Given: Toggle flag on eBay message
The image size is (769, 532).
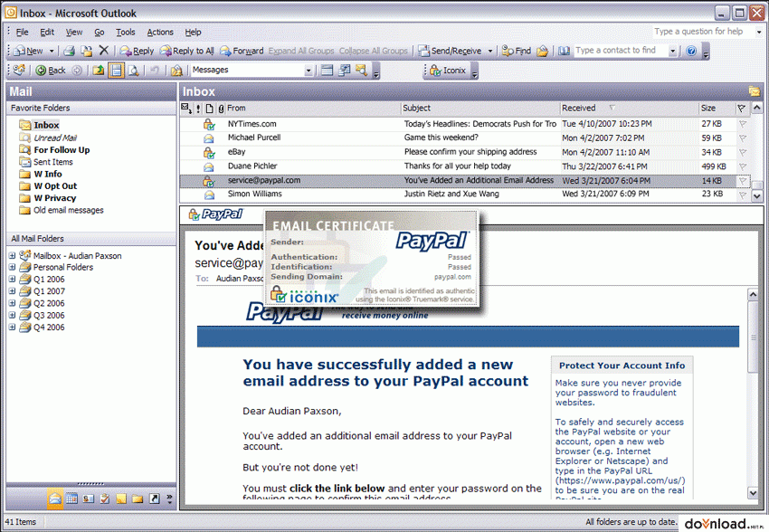Looking at the screenshot, I should click(x=743, y=153).
